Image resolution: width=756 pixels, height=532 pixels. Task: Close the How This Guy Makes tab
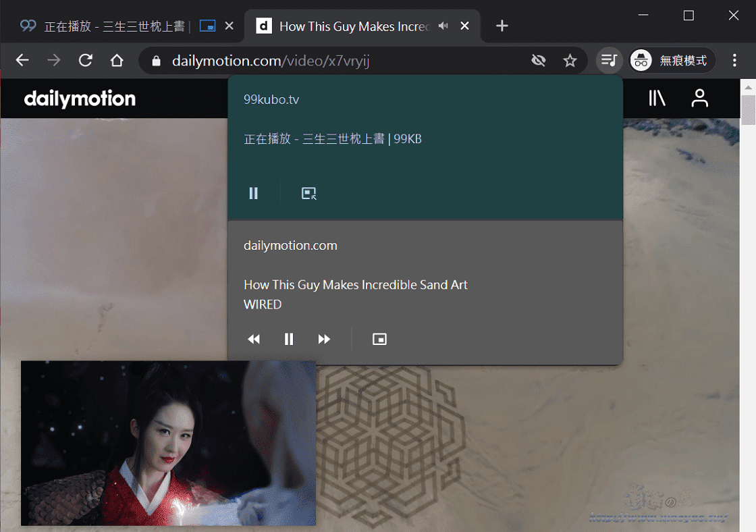[465, 26]
